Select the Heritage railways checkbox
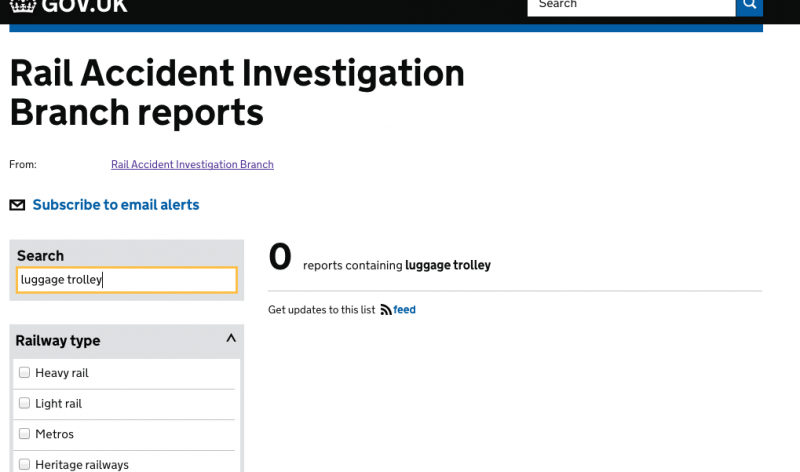This screenshot has height=472, width=800. (24, 464)
